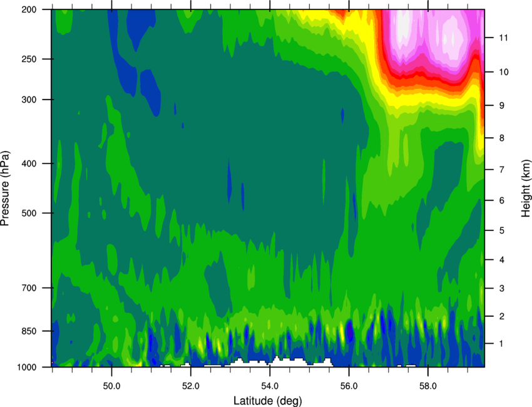Click the 52.0 latitude tick label
Viewport: 532px width, 407px height.
191,386
